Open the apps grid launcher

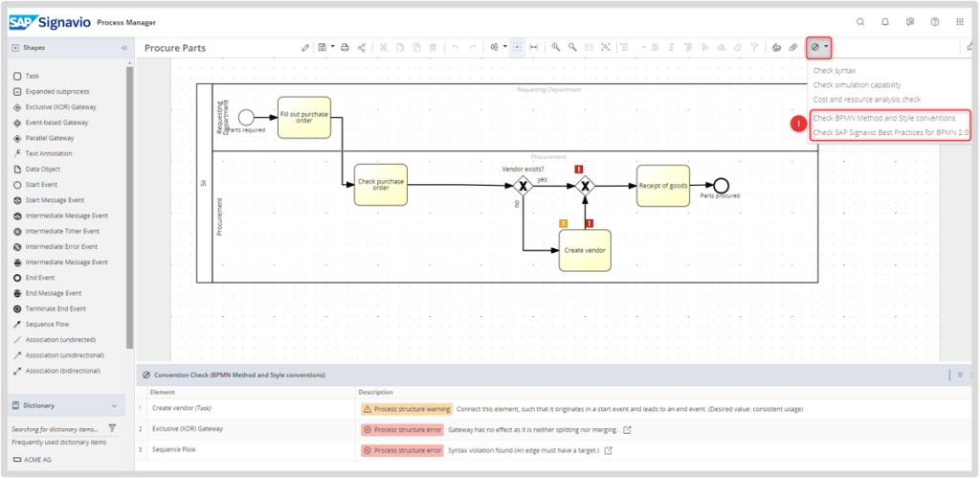click(960, 22)
